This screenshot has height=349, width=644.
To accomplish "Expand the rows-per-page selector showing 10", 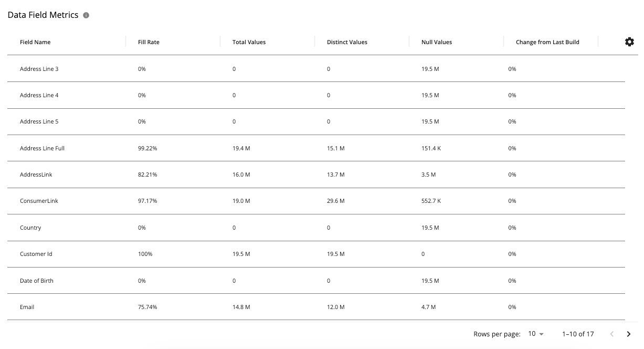I will [x=536, y=334].
